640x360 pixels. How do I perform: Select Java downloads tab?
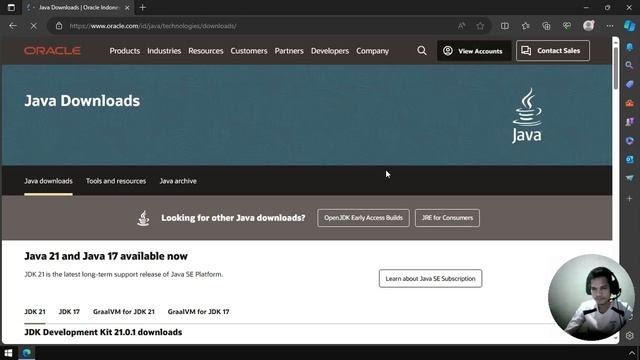(48, 181)
